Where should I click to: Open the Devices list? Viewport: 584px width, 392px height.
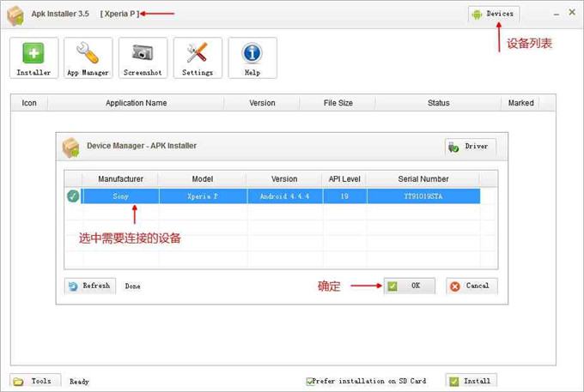(x=494, y=14)
